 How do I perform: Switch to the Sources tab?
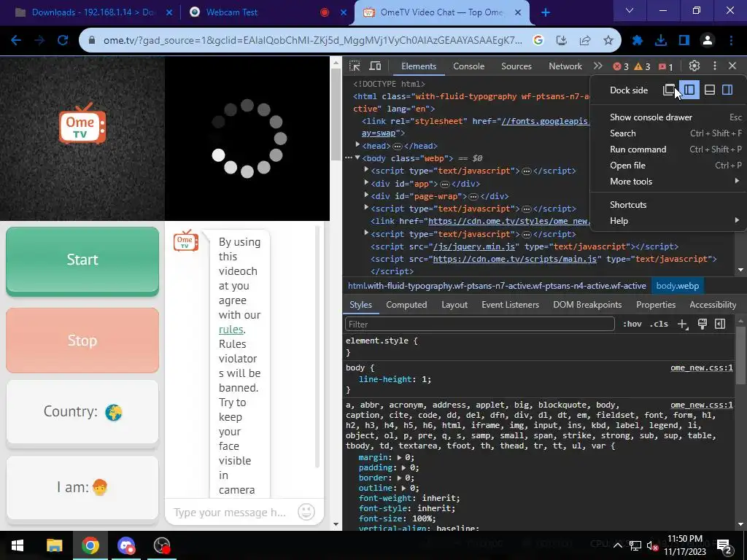click(x=516, y=66)
